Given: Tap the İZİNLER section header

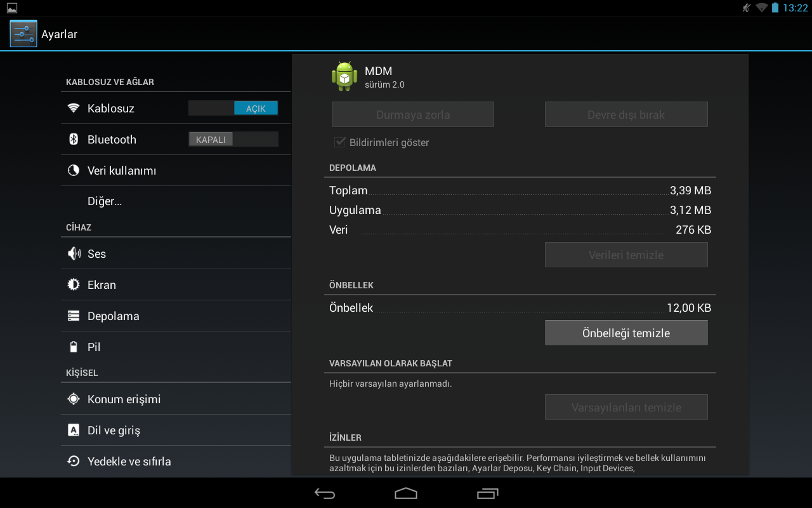Looking at the screenshot, I should point(345,438).
